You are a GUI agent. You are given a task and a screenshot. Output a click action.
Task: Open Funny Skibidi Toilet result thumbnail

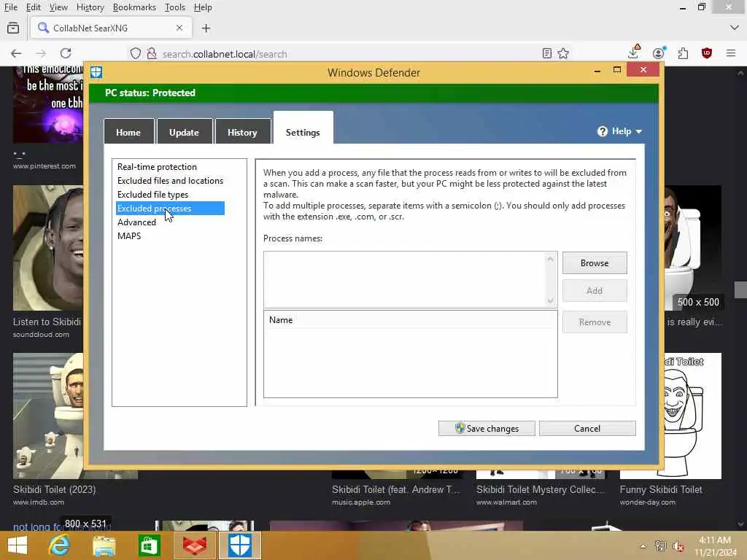point(692,415)
